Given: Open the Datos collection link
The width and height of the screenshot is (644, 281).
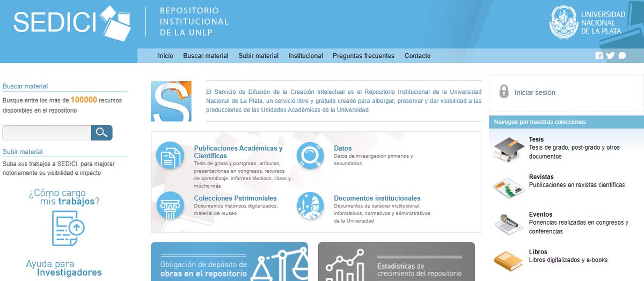Looking at the screenshot, I should pos(343,148).
